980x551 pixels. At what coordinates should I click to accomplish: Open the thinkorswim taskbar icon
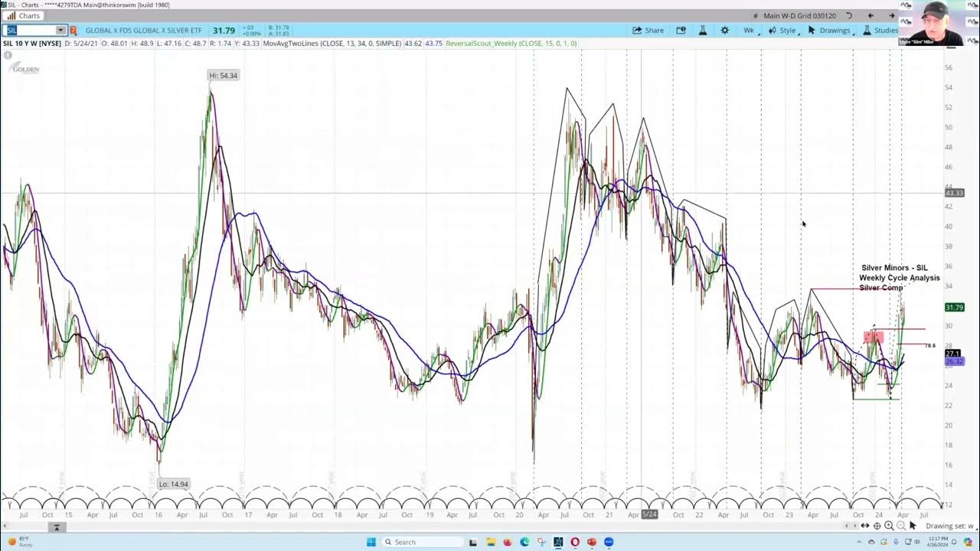coord(558,542)
